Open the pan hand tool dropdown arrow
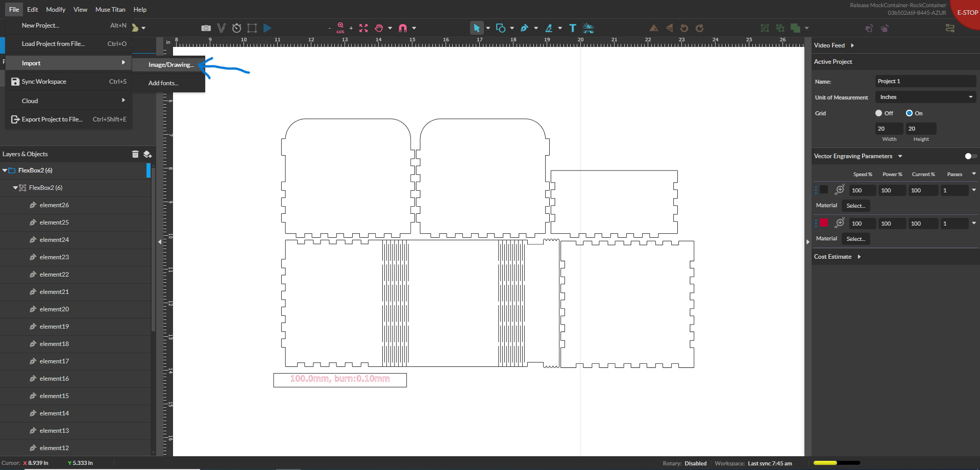 pyautogui.click(x=390, y=28)
